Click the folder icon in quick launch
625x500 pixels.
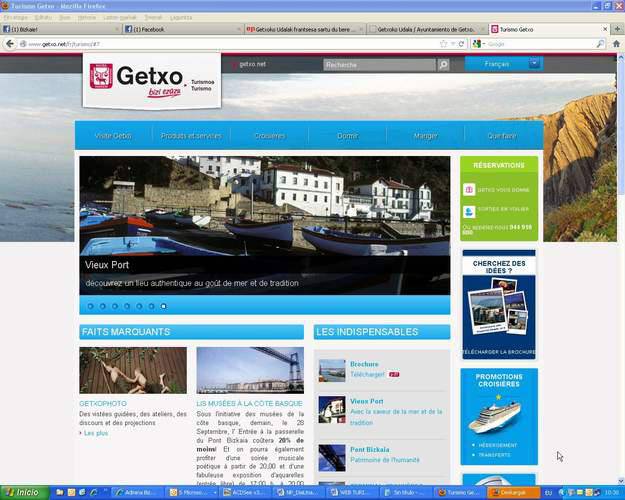(60, 492)
